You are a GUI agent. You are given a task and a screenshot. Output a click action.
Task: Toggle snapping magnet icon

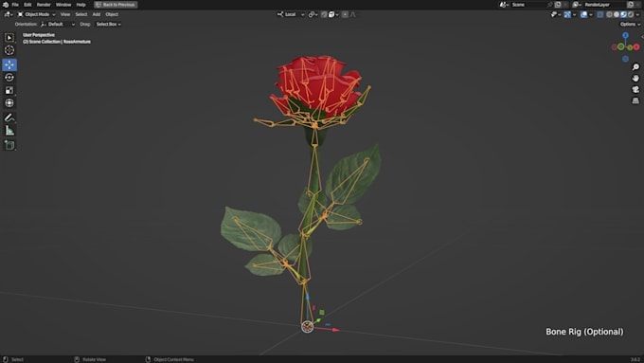coord(324,14)
